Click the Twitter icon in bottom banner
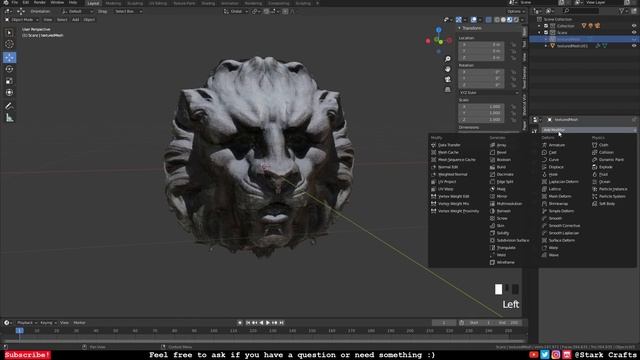The image size is (640, 360). tap(544, 355)
